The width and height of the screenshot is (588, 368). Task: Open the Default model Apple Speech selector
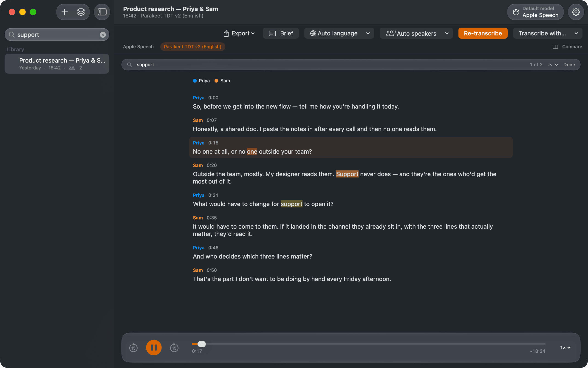click(x=535, y=12)
